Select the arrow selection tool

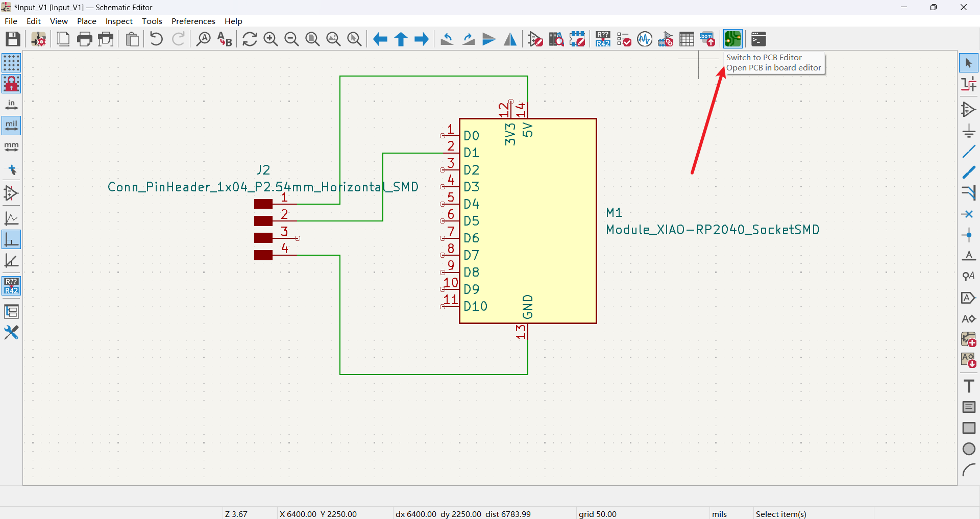968,63
